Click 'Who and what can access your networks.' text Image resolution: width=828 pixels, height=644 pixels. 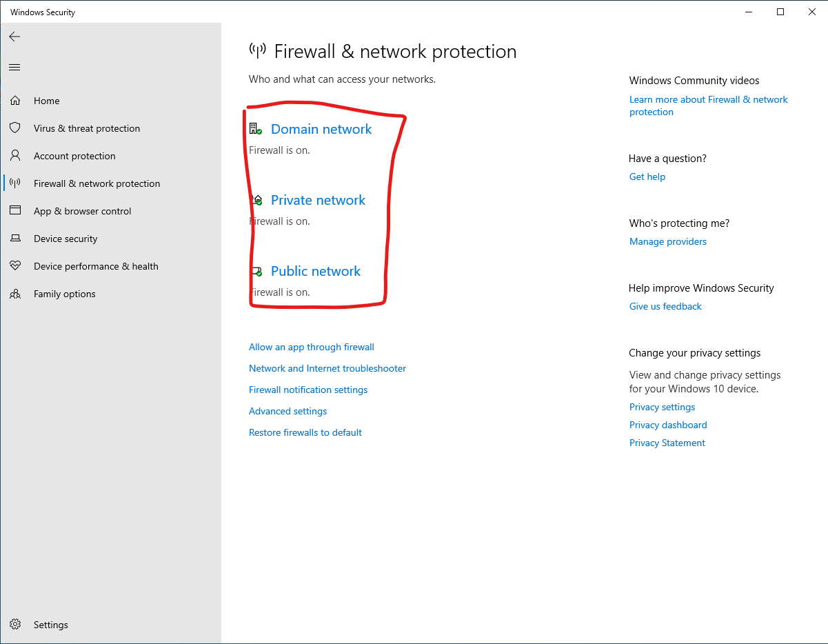tap(342, 79)
